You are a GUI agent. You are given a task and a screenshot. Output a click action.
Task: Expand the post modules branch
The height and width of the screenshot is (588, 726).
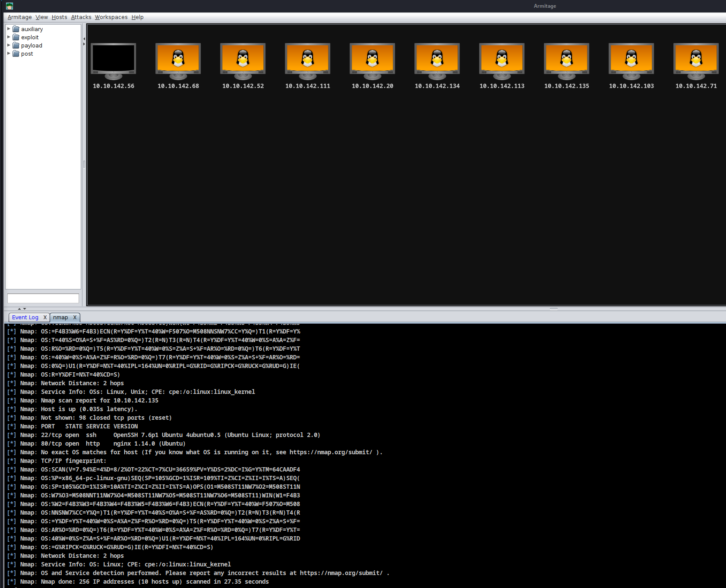(9, 53)
